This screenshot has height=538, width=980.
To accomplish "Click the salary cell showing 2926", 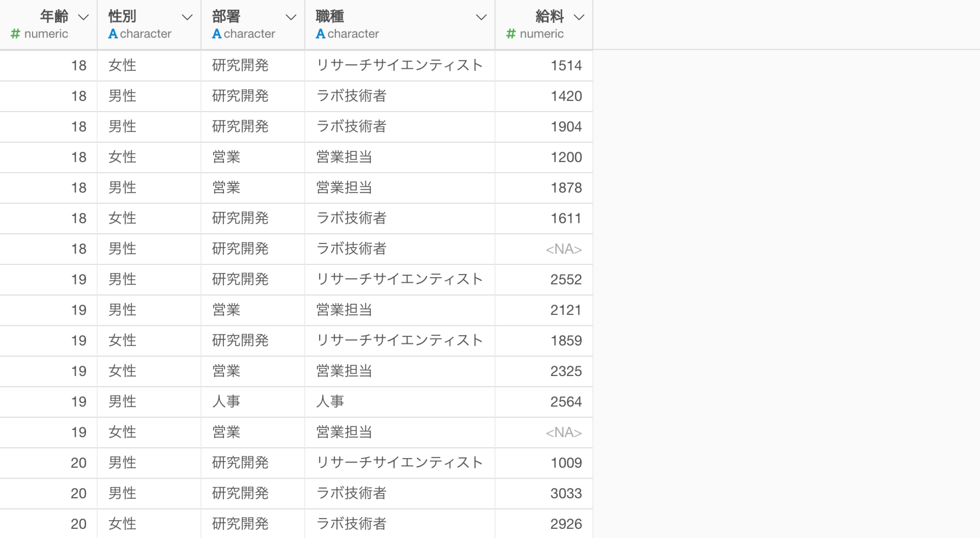I will click(544, 524).
